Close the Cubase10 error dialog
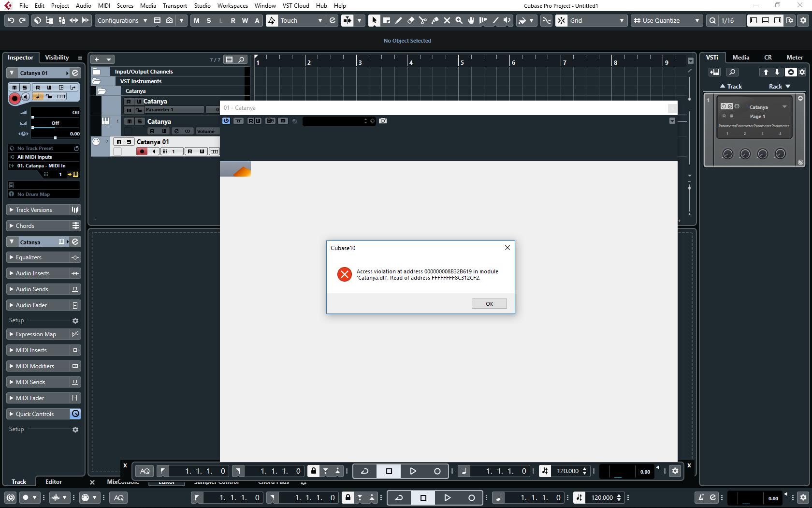This screenshot has width=812, height=508. tap(507, 248)
